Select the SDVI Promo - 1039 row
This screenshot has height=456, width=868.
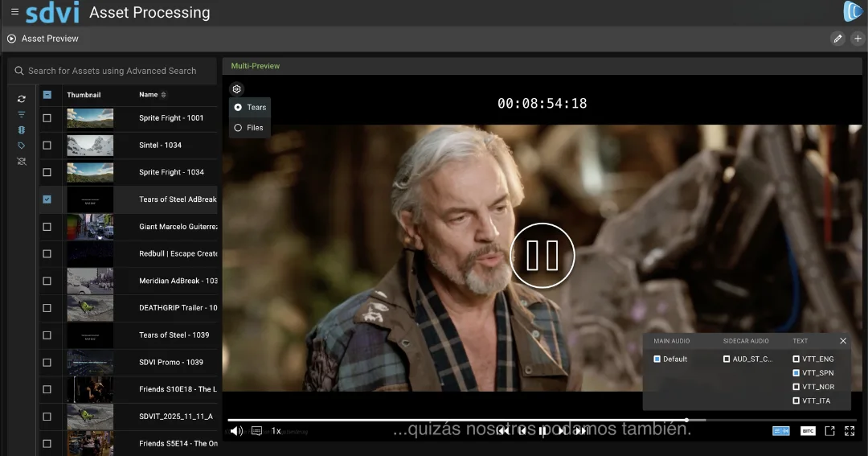pos(129,363)
